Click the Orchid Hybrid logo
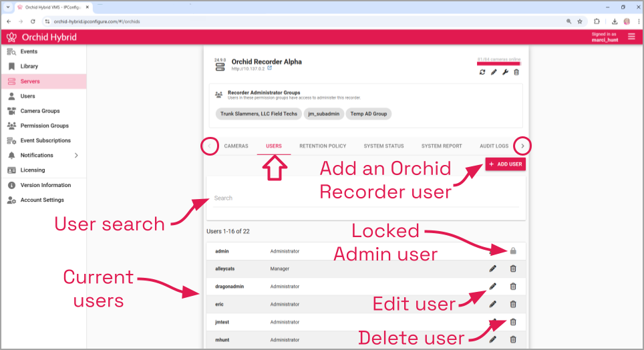 (11, 37)
